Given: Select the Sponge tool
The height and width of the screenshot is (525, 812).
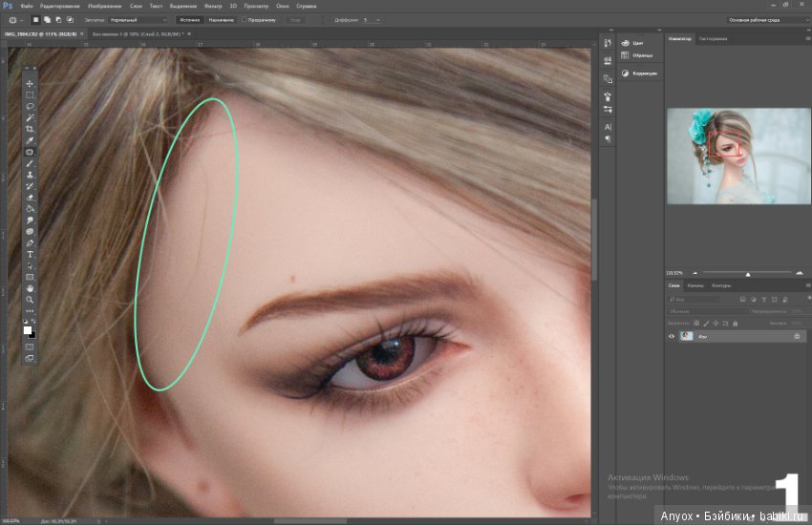Looking at the screenshot, I should (x=30, y=232).
